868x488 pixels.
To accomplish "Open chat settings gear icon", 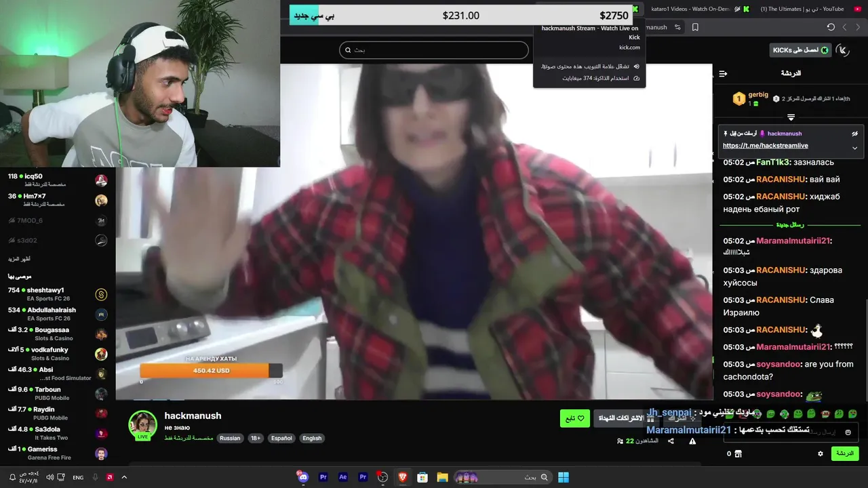I will click(x=820, y=453).
